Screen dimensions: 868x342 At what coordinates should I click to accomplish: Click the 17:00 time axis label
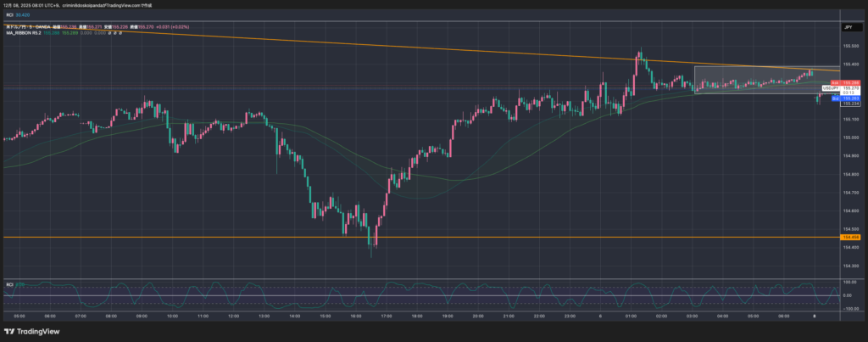[387, 315]
